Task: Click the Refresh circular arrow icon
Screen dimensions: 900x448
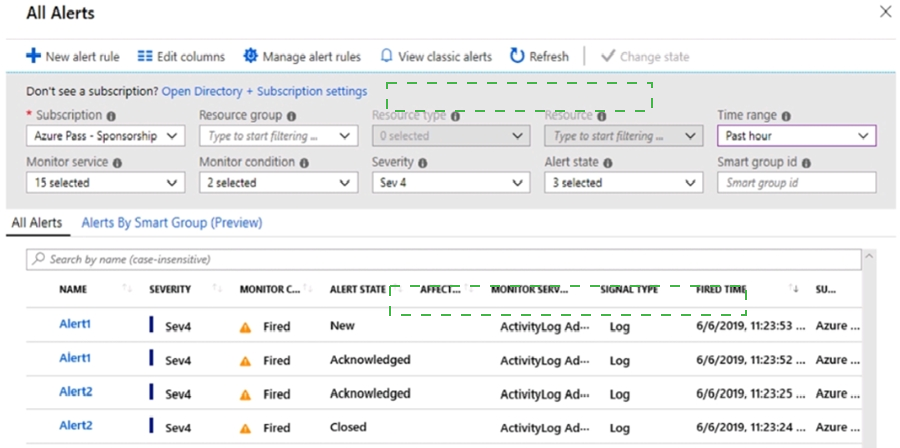Action: pyautogui.click(x=517, y=56)
